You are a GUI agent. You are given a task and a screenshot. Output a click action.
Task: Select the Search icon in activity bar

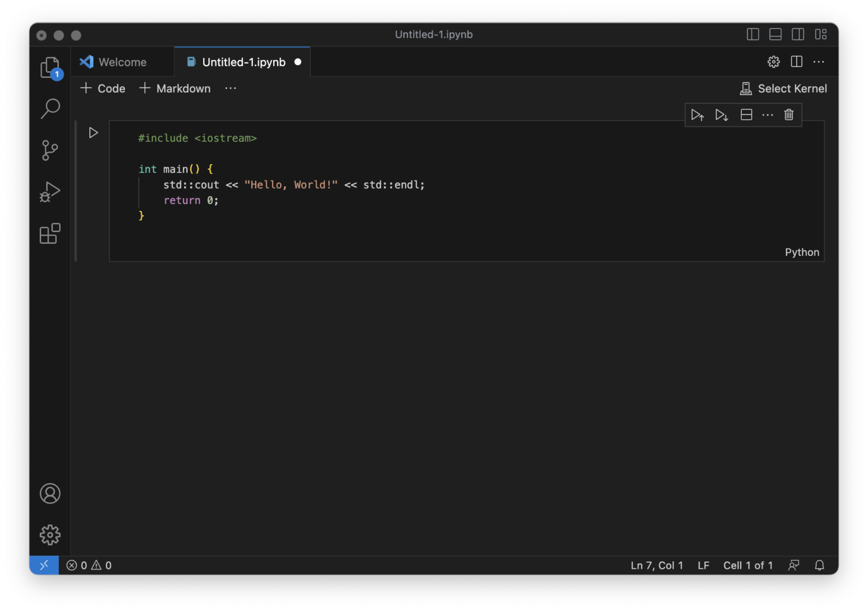click(49, 108)
